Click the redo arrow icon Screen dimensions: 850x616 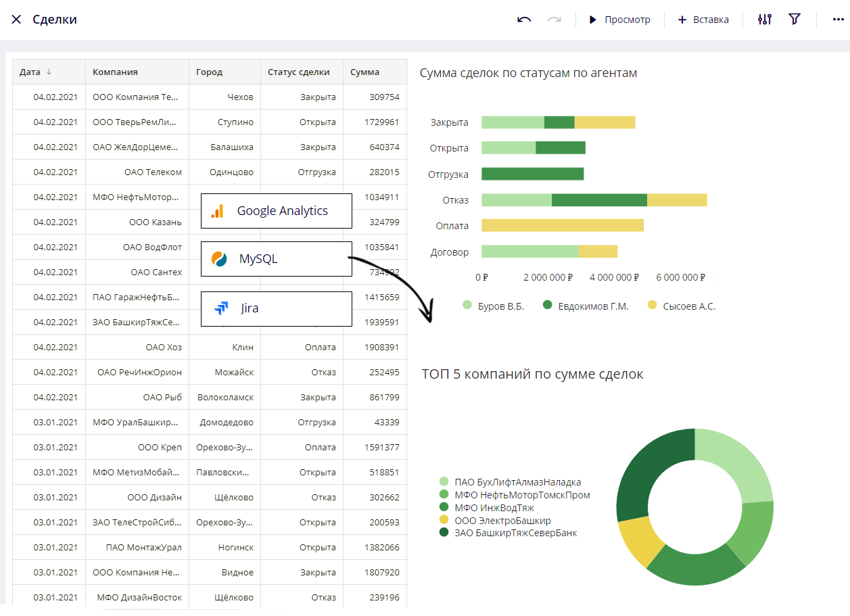pyautogui.click(x=554, y=20)
